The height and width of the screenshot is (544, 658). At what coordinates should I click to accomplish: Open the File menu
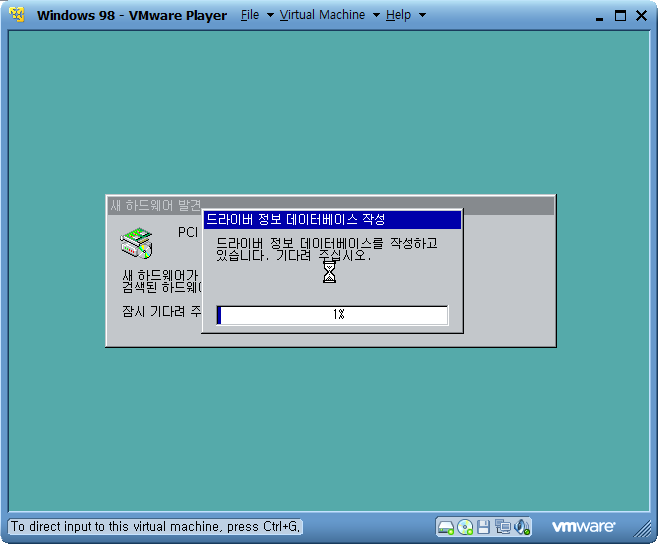pyautogui.click(x=250, y=15)
